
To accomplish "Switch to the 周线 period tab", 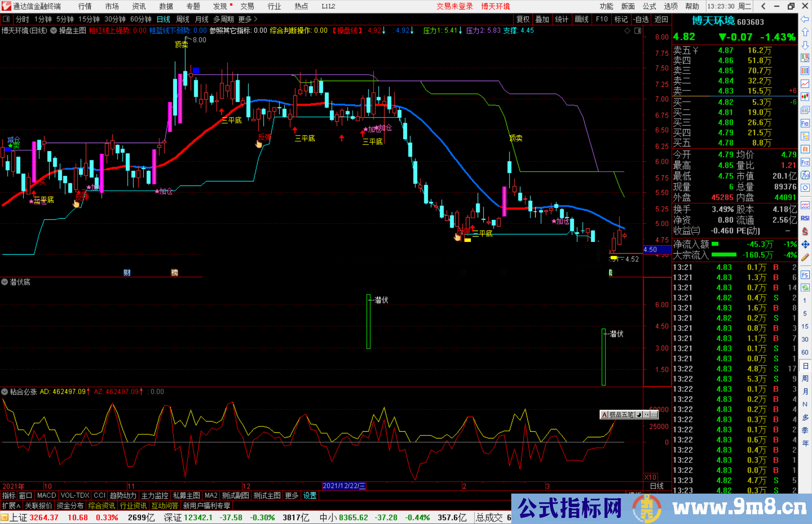I will click(183, 19).
